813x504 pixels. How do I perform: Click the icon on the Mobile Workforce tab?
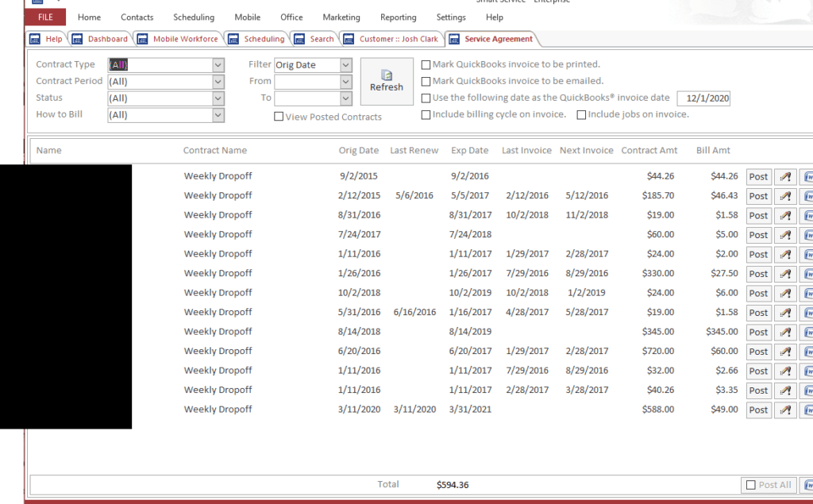click(143, 39)
